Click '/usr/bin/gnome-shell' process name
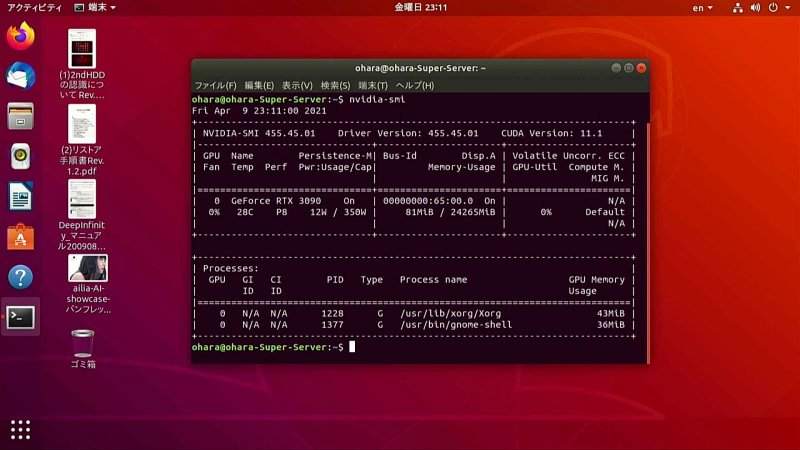 pyautogui.click(x=456, y=324)
